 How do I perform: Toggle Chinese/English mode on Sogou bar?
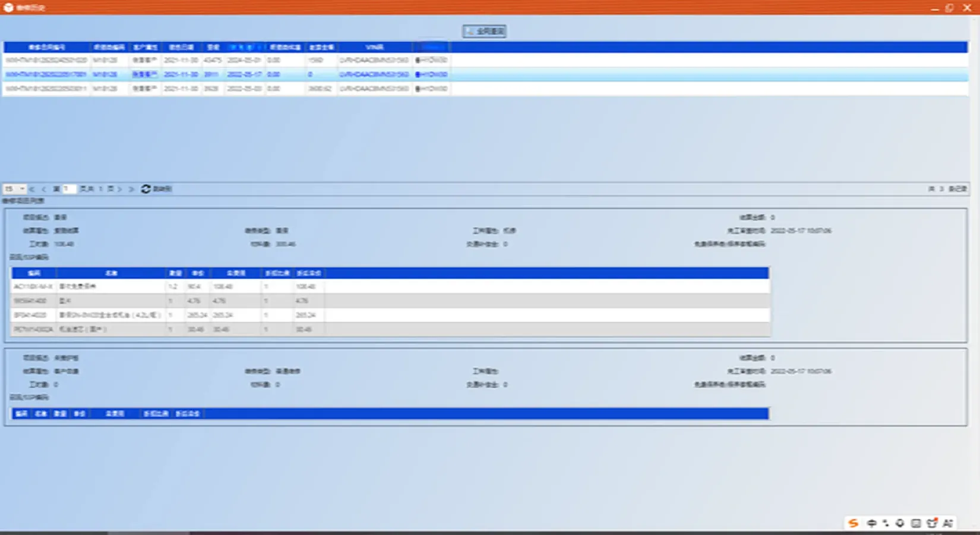pyautogui.click(x=871, y=523)
